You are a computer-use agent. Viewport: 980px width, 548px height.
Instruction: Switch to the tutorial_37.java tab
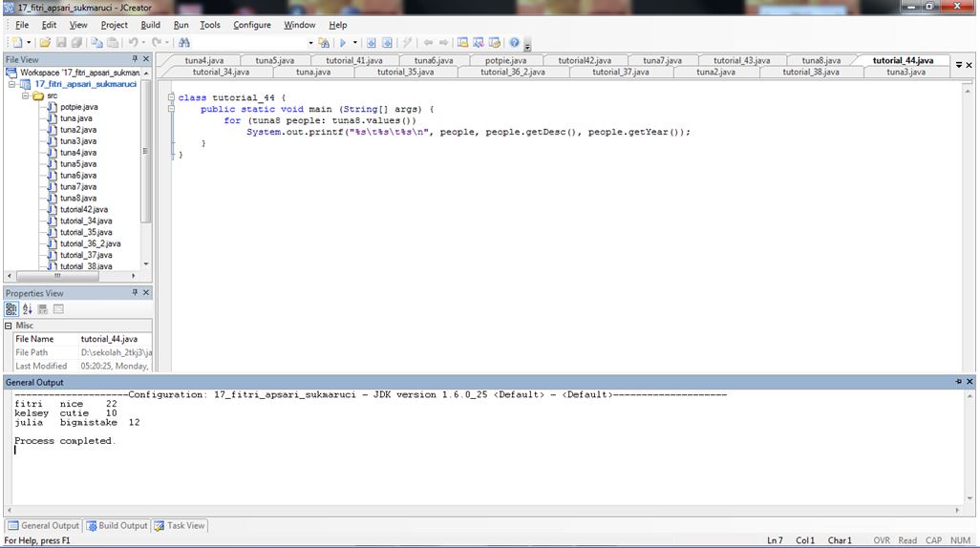coord(621,72)
